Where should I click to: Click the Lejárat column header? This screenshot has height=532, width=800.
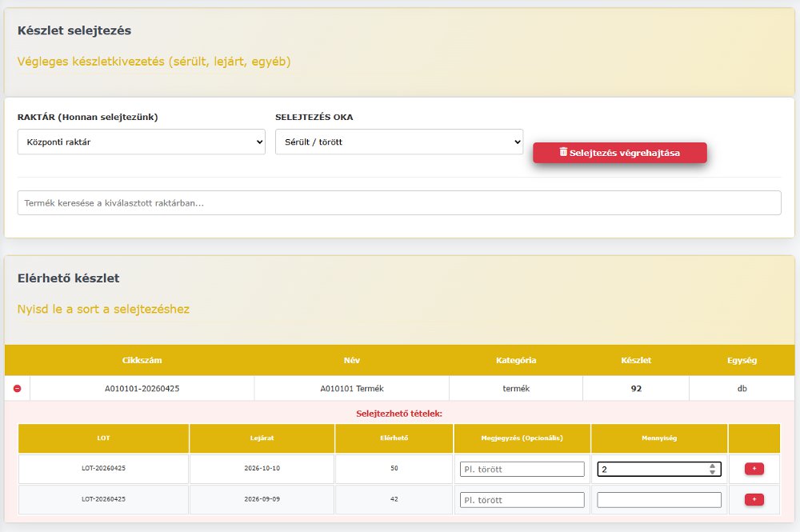click(260, 438)
